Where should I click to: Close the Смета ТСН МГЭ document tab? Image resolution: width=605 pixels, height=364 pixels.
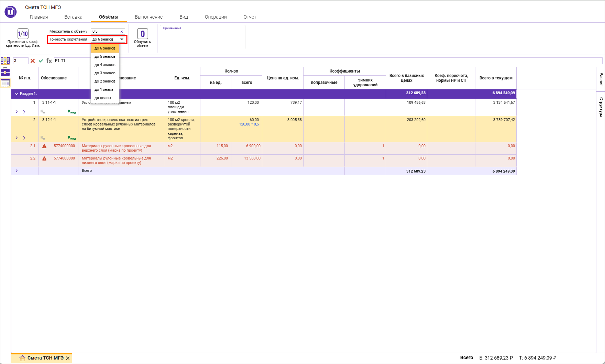point(68,358)
